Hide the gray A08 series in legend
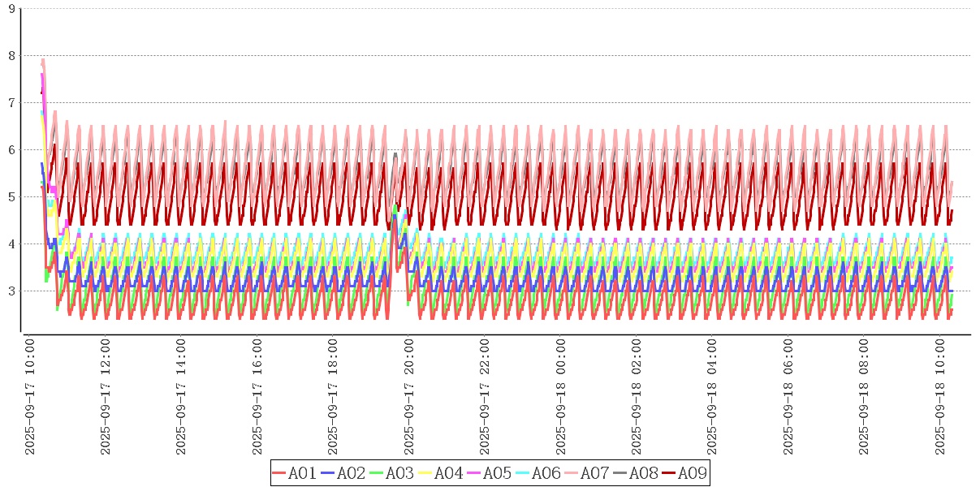The width and height of the screenshot is (980, 487). 636,473
